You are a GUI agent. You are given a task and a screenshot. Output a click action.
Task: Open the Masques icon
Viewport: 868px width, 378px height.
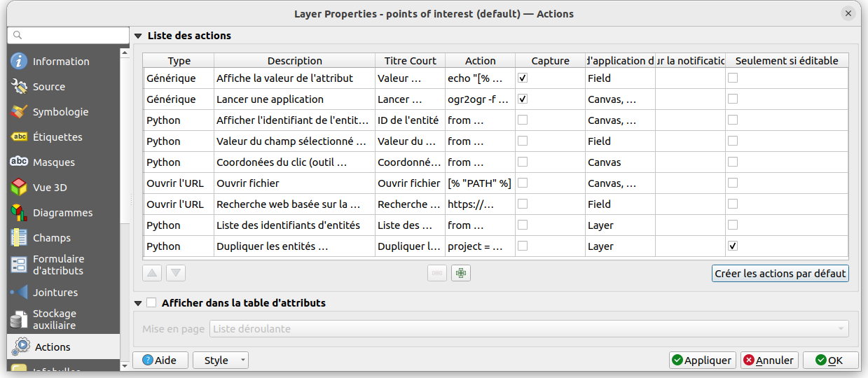coord(19,162)
